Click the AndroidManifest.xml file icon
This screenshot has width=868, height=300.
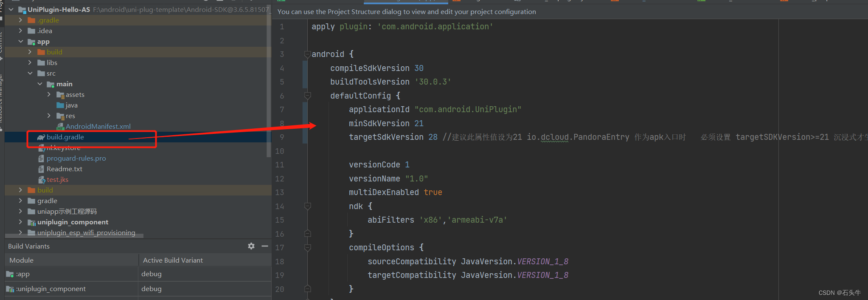click(60, 127)
